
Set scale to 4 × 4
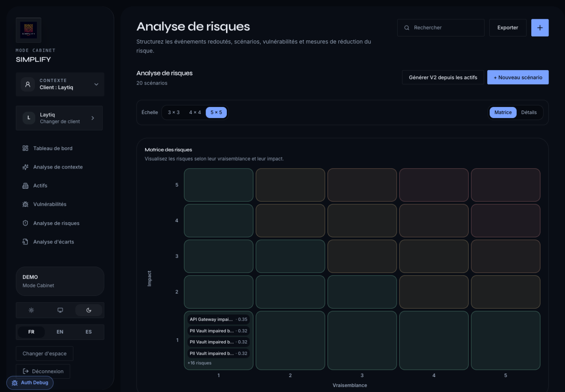pos(195,113)
